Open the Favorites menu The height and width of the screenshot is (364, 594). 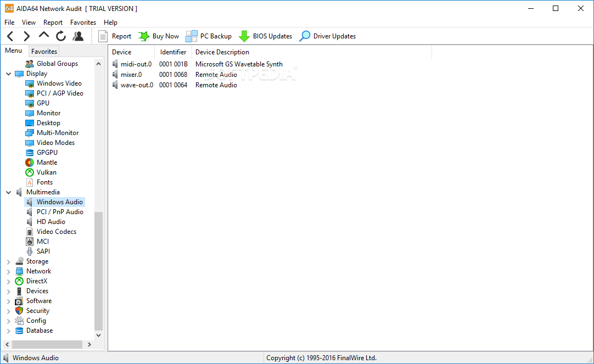pos(83,23)
